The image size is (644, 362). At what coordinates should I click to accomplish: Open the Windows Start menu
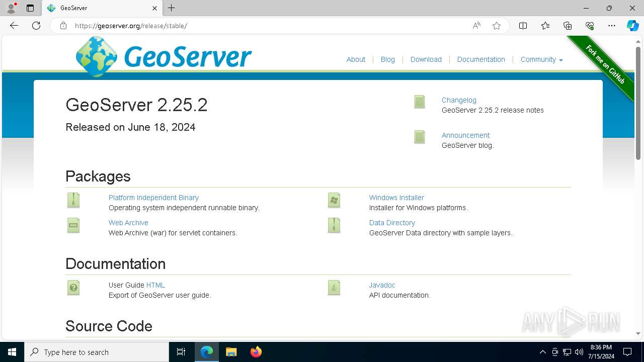(12, 352)
